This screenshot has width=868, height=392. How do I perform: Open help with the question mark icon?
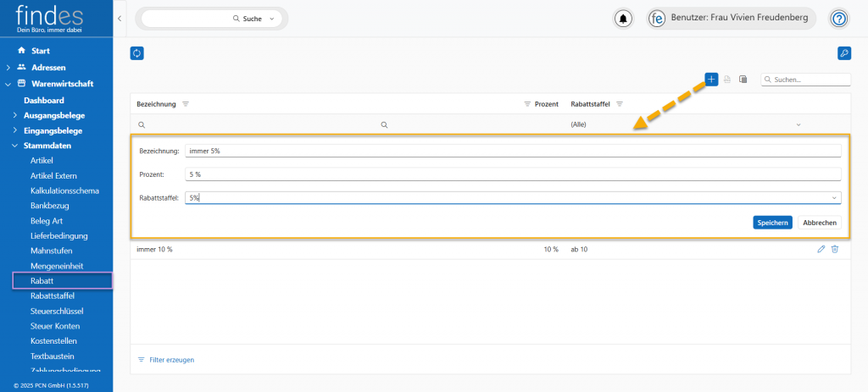tap(838, 19)
